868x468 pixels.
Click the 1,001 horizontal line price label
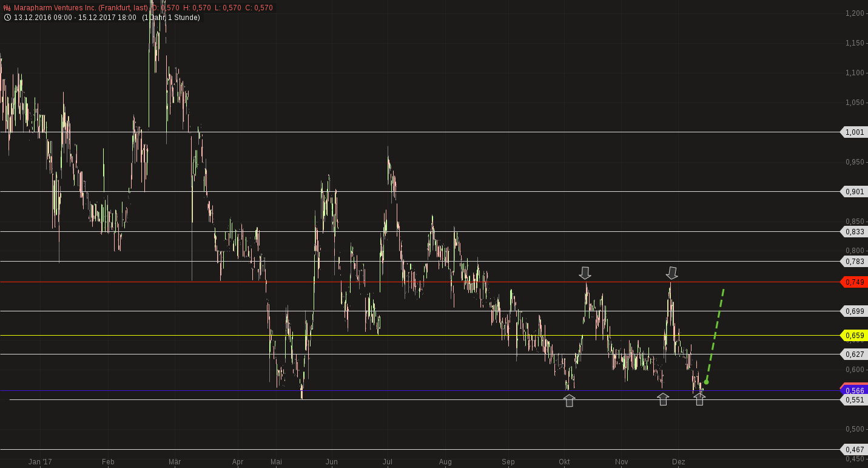[854, 132]
